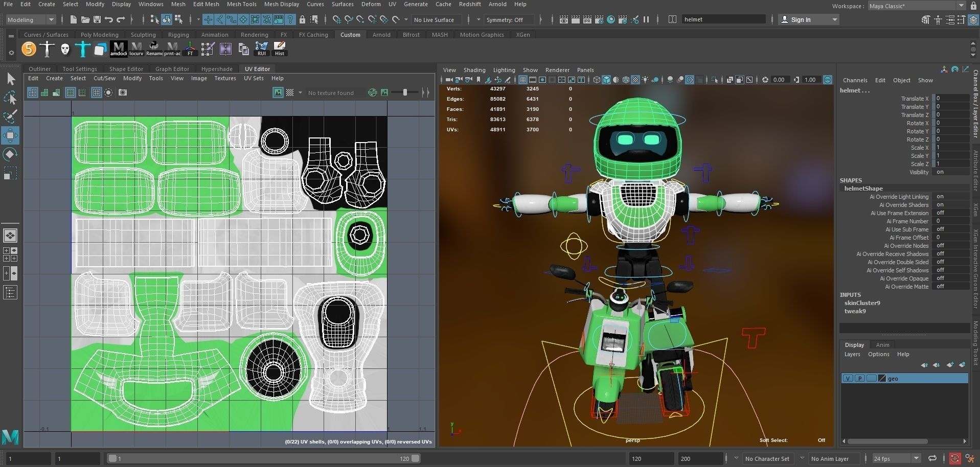Image resolution: width=980 pixels, height=467 pixels.
Task: Open the Mesh Tools menu
Action: click(x=241, y=4)
